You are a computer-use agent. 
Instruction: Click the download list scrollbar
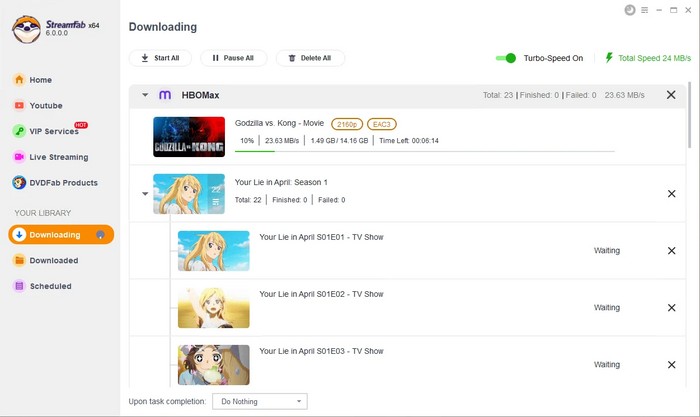click(x=690, y=115)
